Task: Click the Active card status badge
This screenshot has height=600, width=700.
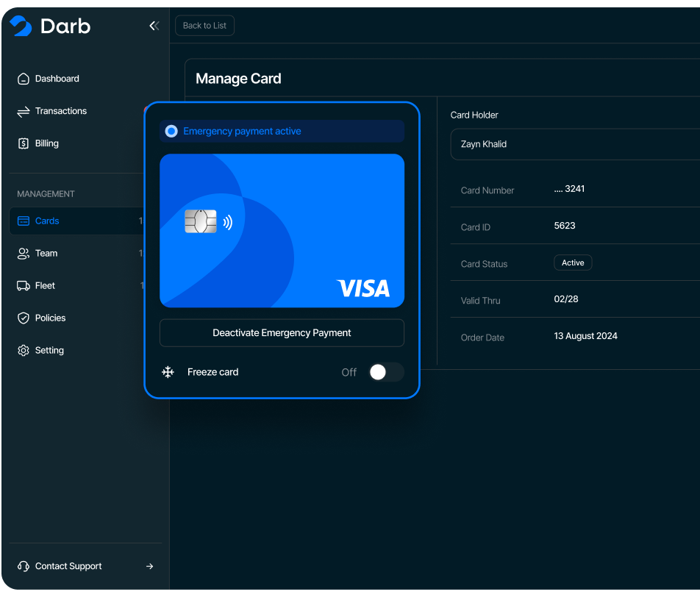Action: 572,262
